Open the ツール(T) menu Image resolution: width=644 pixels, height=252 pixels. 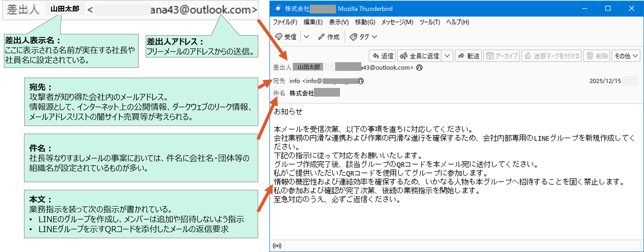click(x=429, y=22)
